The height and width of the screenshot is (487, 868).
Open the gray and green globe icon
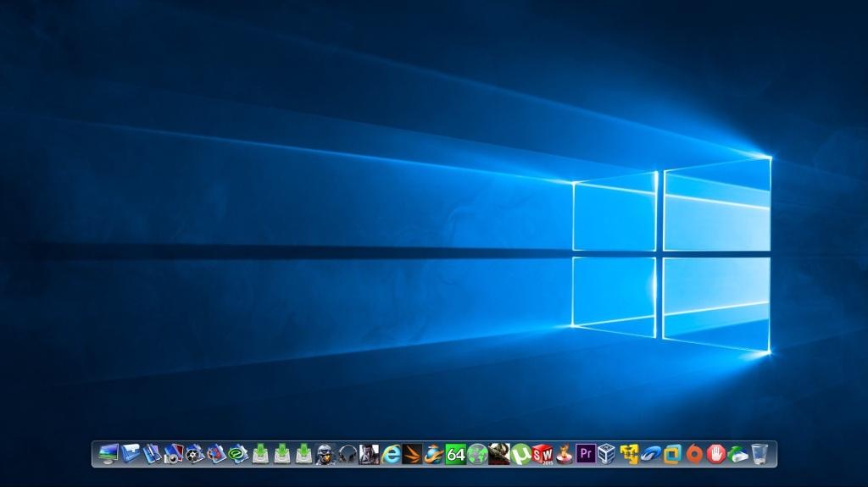click(x=477, y=454)
